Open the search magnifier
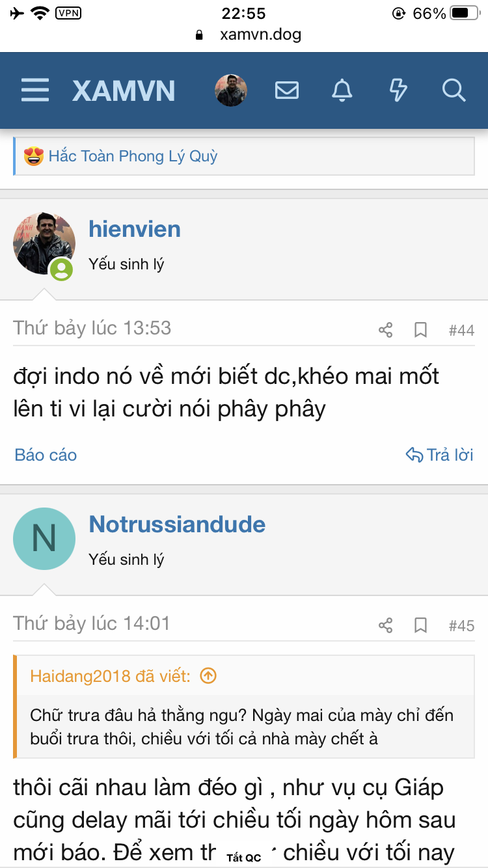Screen dimensions: 488x868 [x=454, y=90]
